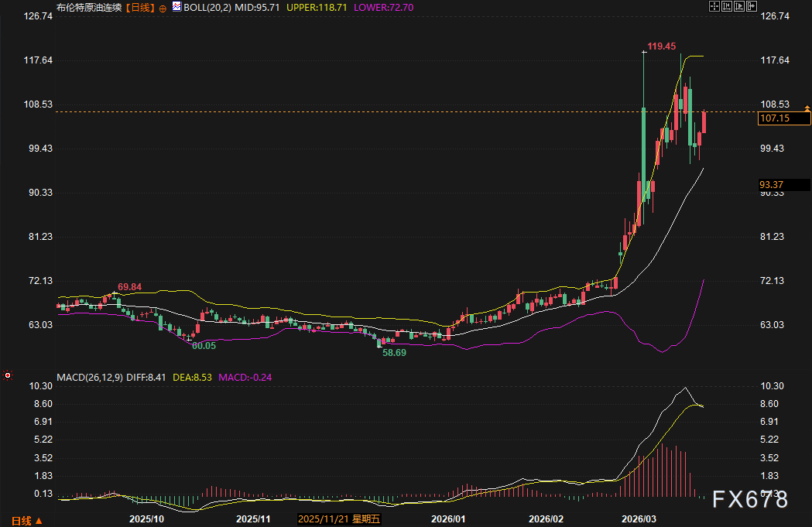
Task: Select the 2025/10 date on time axis
Action: click(x=146, y=519)
